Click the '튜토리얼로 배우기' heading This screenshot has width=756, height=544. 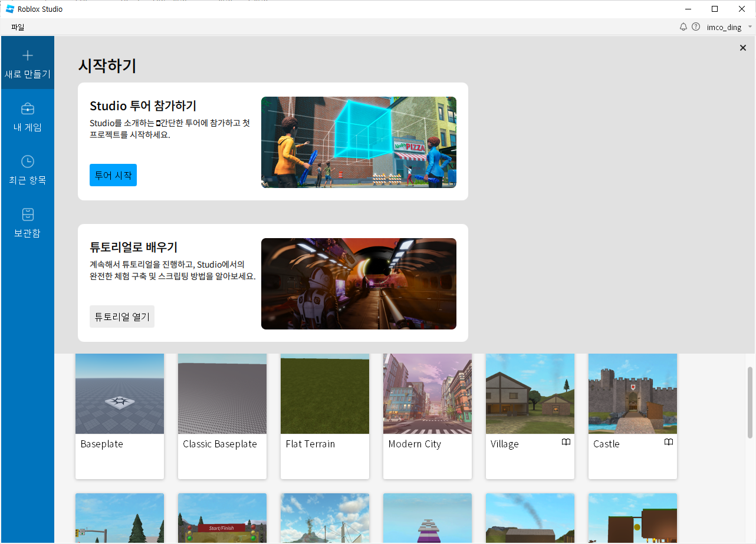pos(133,248)
